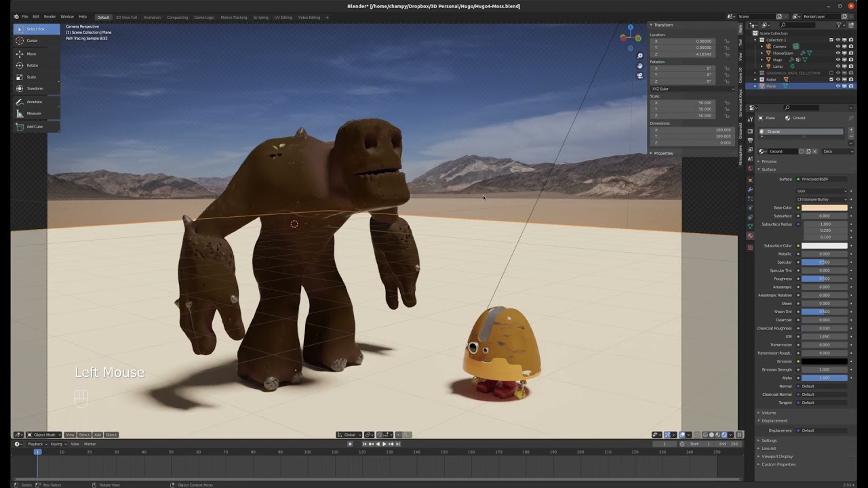Image resolution: width=868 pixels, height=488 pixels.
Task: Open the Tool properties tab icon
Action: pyautogui.click(x=750, y=119)
